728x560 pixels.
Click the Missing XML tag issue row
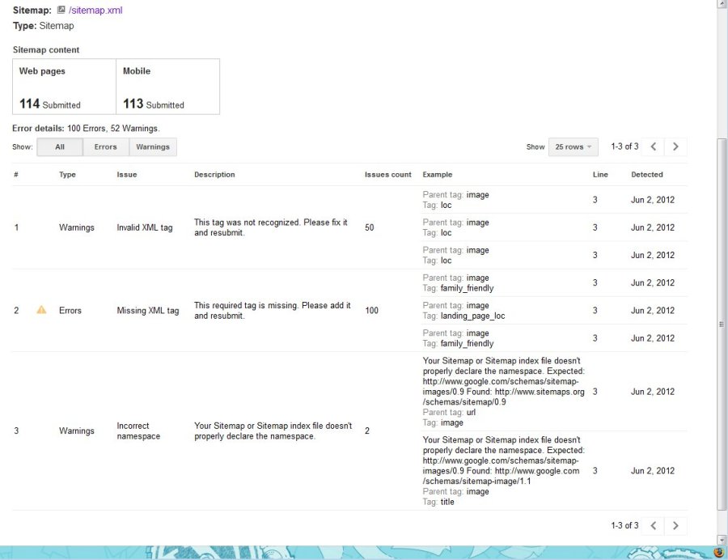[x=148, y=310]
